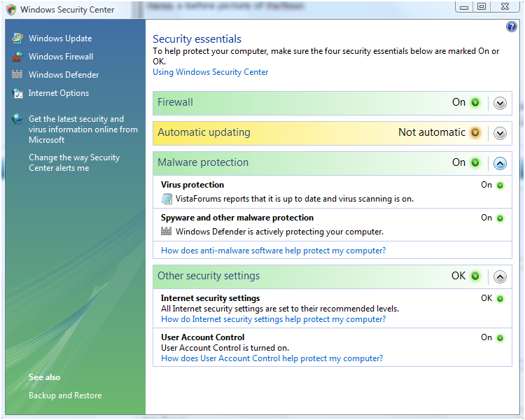The height and width of the screenshot is (420, 525).
Task: Click text 'User Account Control is turned on.'
Action: pos(225,348)
